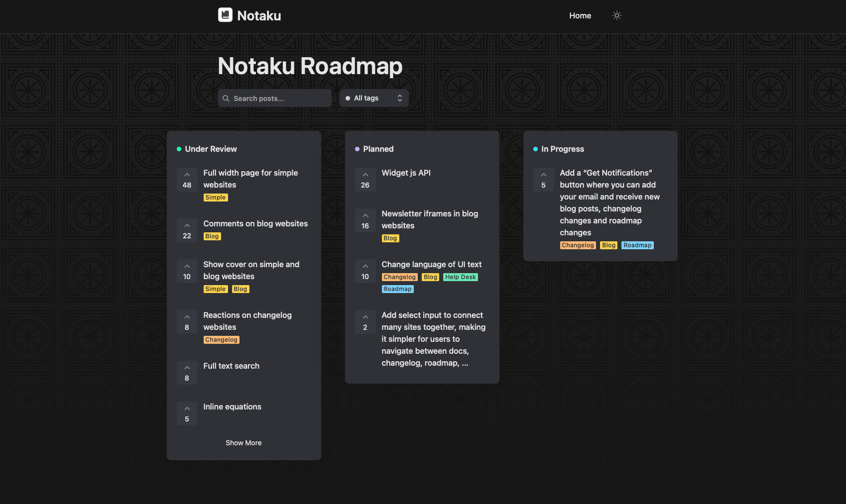The image size is (846, 504).
Task: Click Roadmap tag in In Progress column
Action: click(x=637, y=245)
